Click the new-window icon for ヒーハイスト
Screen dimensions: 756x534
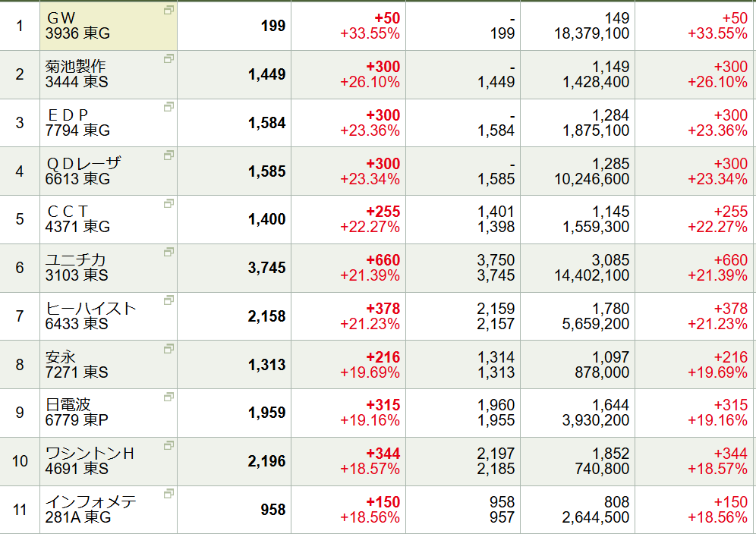click(169, 300)
